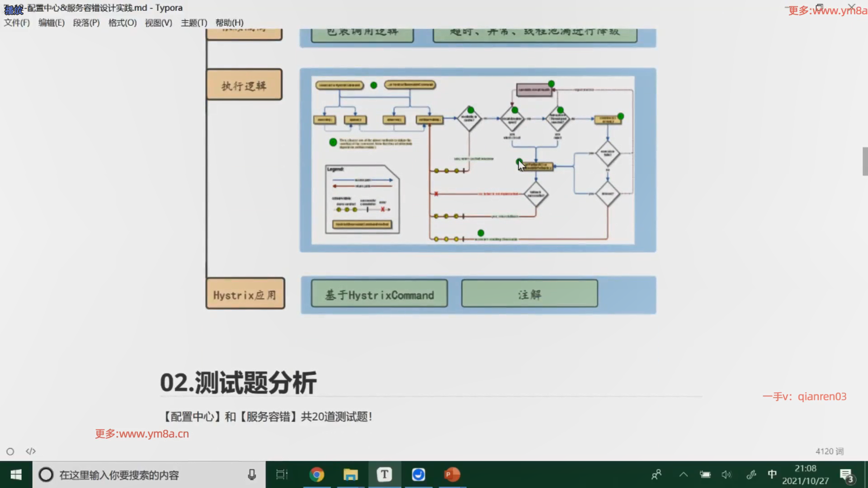Toggle the sidebar circle icon

point(10,451)
